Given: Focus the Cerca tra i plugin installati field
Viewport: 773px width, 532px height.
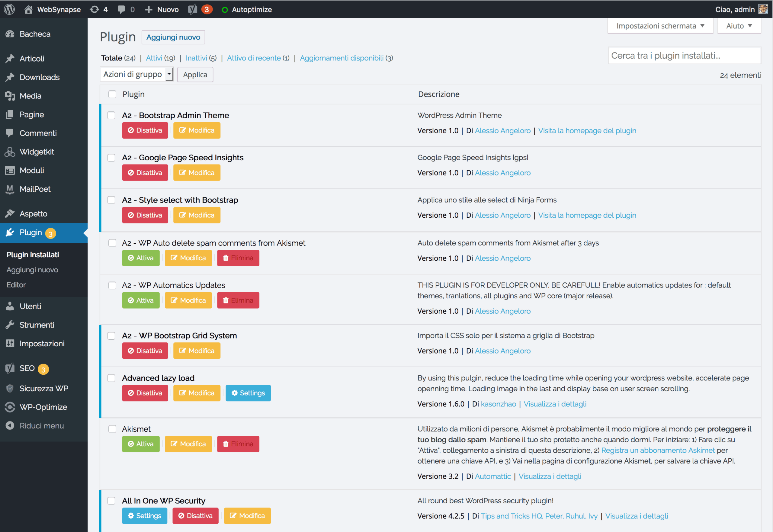Looking at the screenshot, I should point(685,55).
